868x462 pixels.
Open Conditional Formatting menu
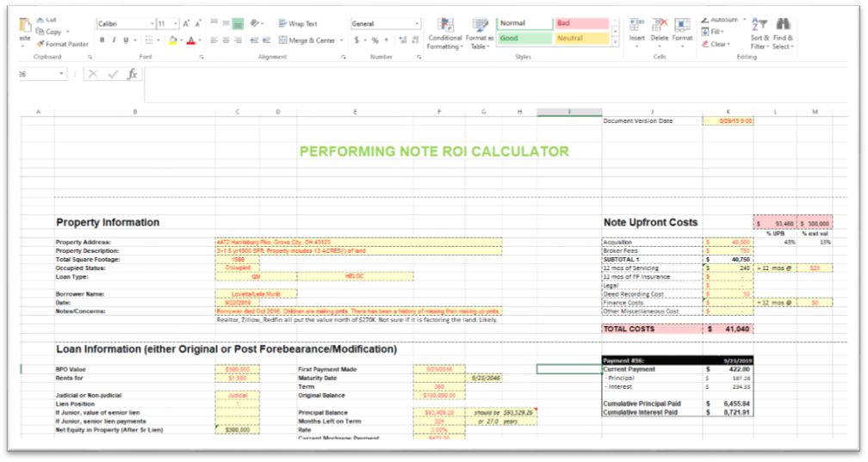(x=445, y=34)
